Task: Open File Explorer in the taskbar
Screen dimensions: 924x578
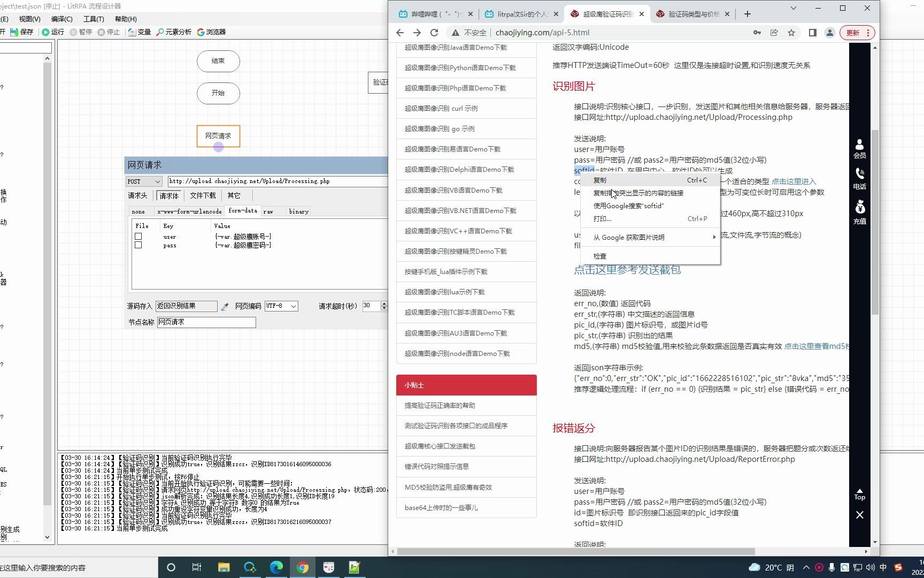Action: 224,567
